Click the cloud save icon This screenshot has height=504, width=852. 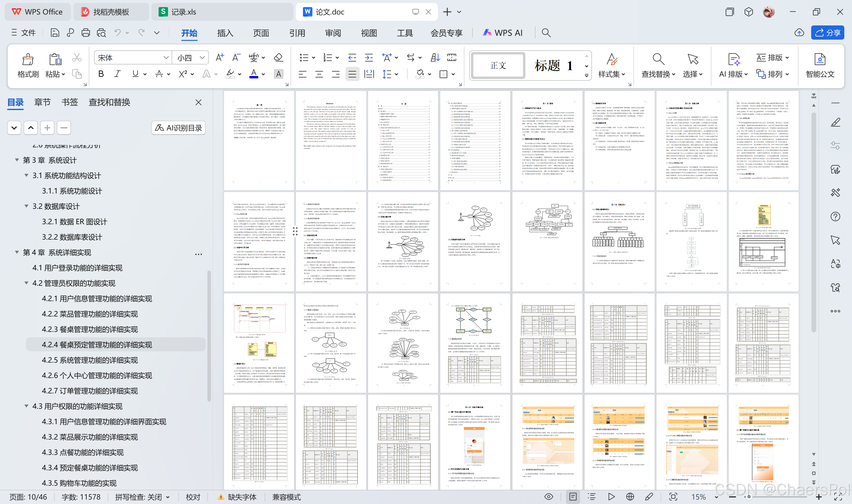click(x=799, y=33)
